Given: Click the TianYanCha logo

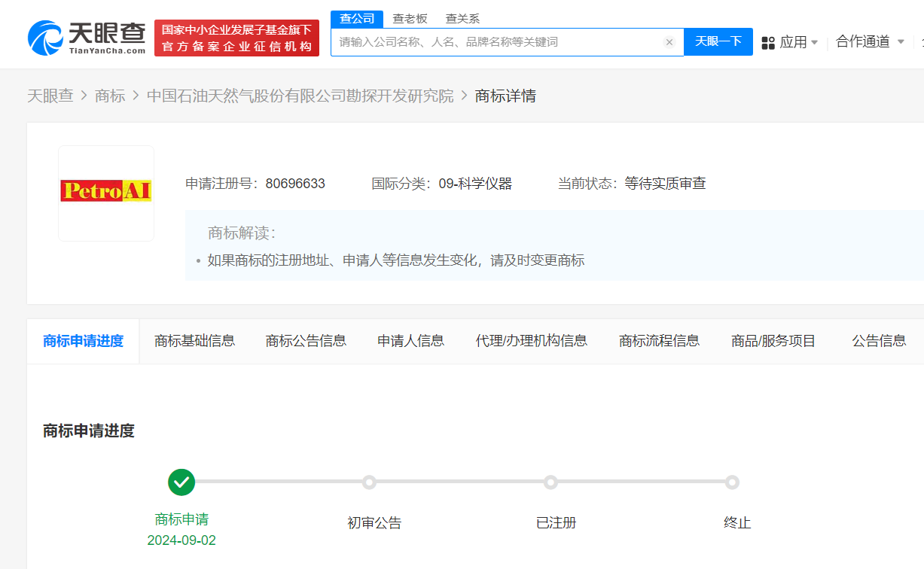Looking at the screenshot, I should pos(87,38).
